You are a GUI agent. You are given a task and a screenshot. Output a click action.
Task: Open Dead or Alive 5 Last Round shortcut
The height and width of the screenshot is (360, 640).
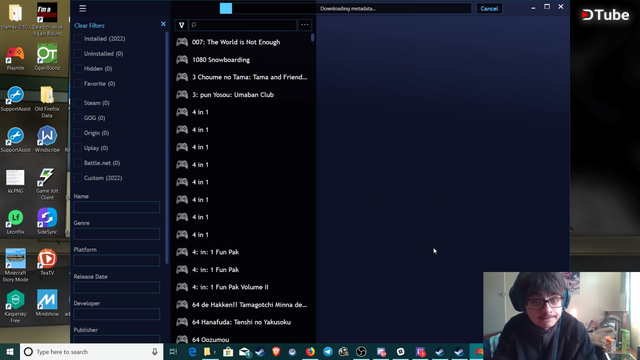click(x=47, y=19)
